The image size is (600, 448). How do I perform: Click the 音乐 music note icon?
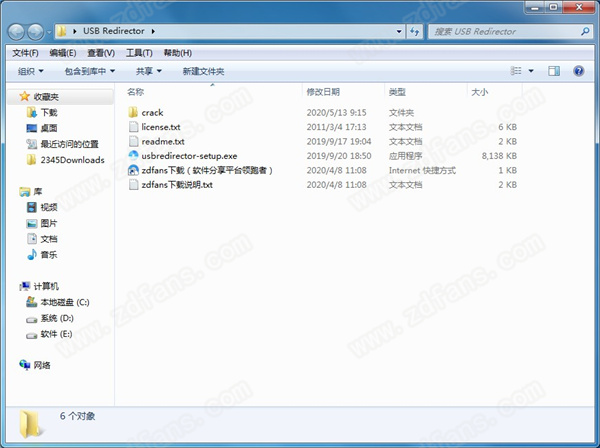tap(31, 254)
